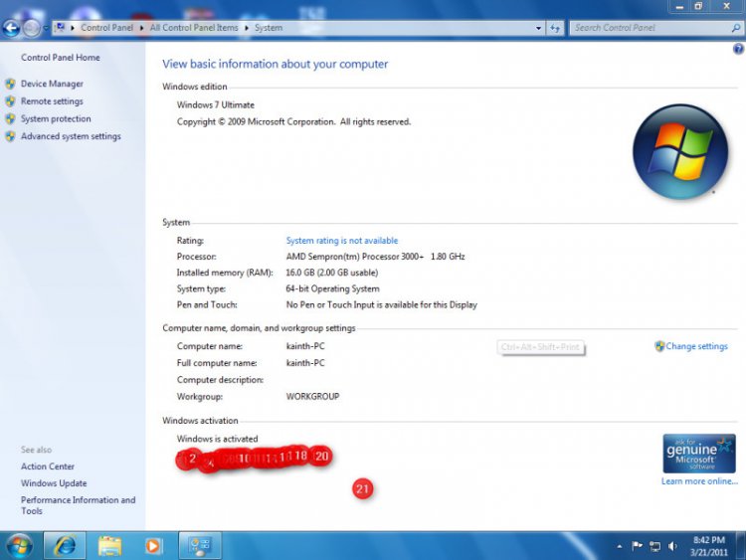Screen dimensions: 746x560
Task: Open the help question mark icon
Action: click(738, 49)
